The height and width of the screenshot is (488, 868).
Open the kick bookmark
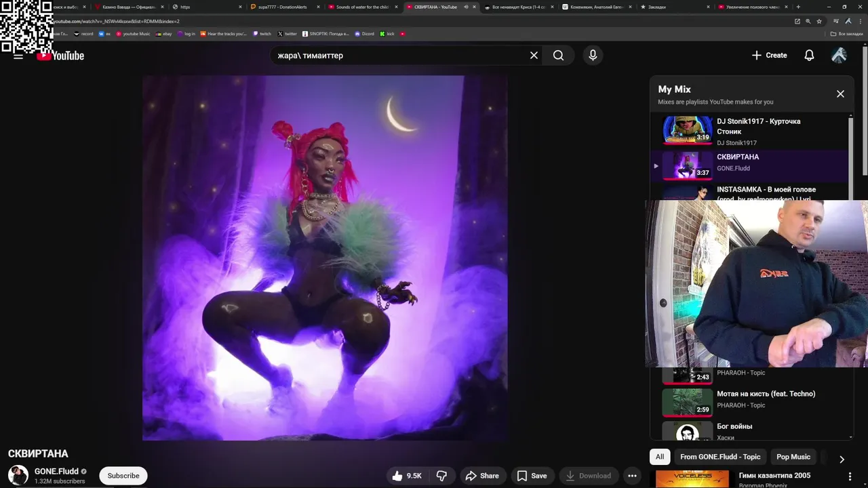point(387,33)
